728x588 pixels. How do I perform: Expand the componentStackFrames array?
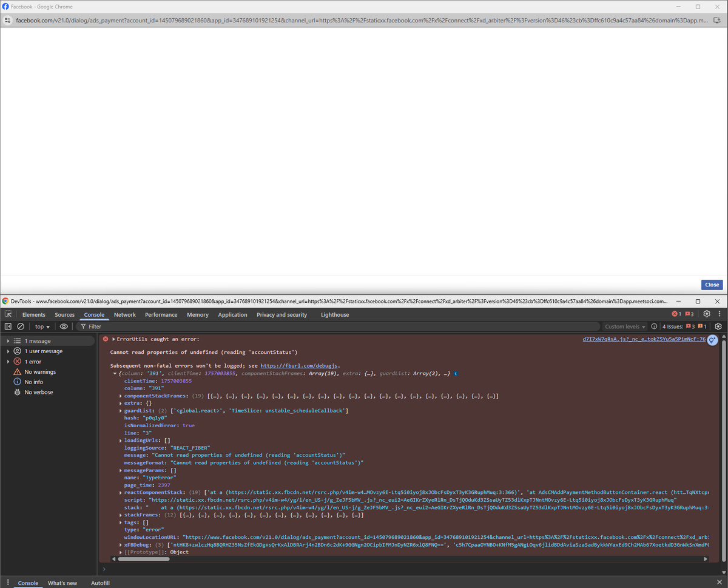(121, 396)
